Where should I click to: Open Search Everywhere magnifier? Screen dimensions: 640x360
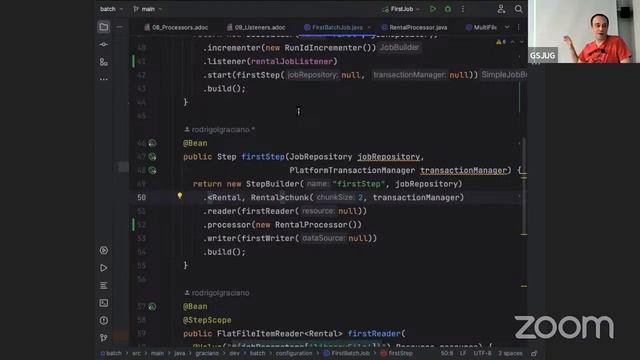[x=518, y=9]
